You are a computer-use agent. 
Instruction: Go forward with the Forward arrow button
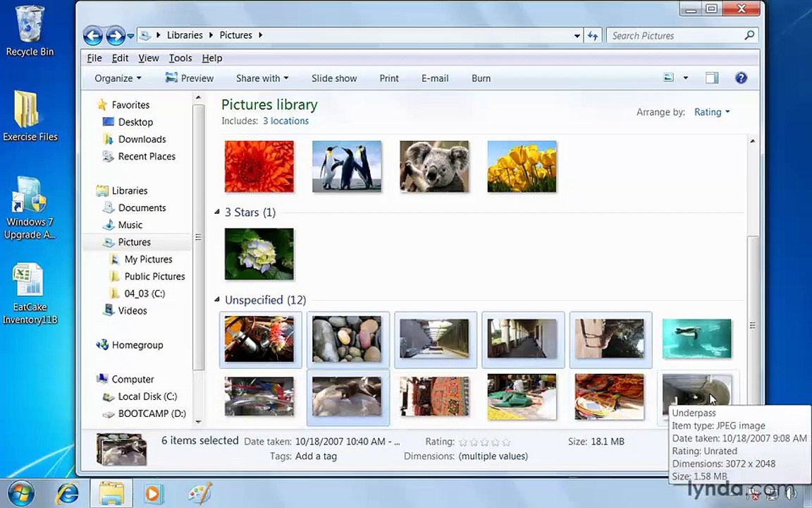[115, 36]
